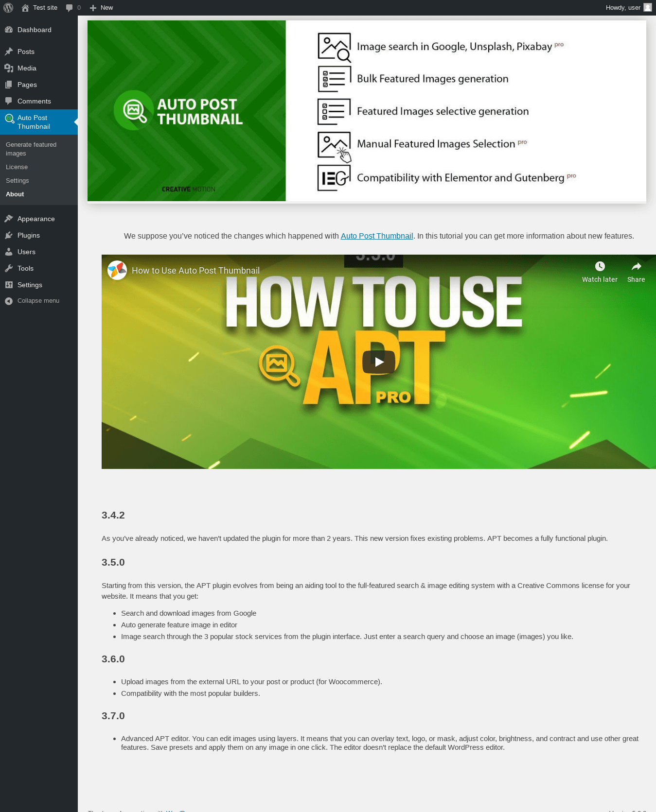Click the Media icon in sidebar
Image resolution: width=656 pixels, height=812 pixels.
tap(9, 68)
